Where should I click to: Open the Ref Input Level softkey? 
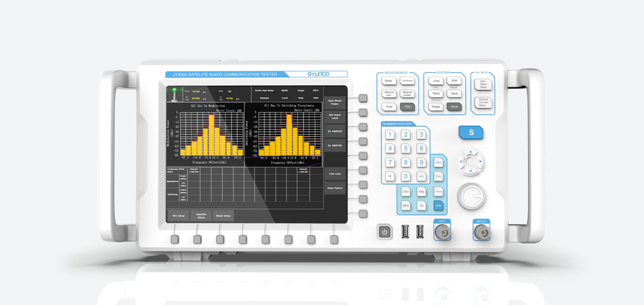coord(335,116)
